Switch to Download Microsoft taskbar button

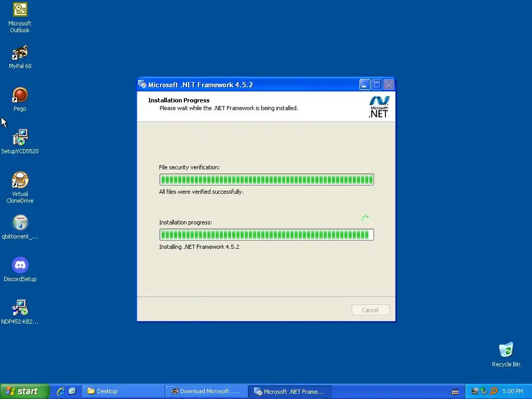point(207,391)
